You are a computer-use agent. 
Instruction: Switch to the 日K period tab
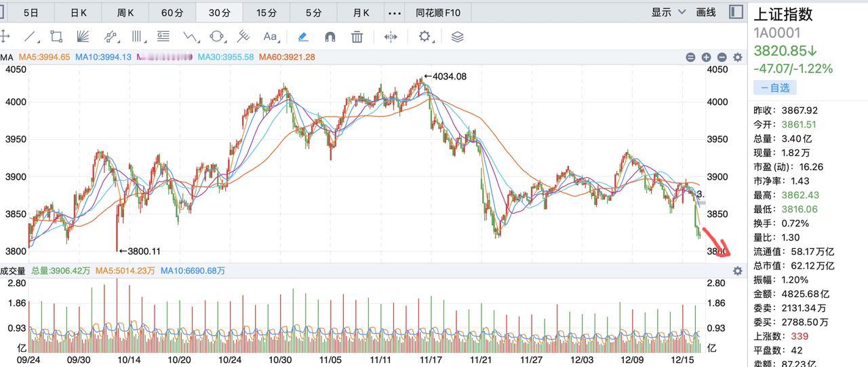click(x=79, y=13)
